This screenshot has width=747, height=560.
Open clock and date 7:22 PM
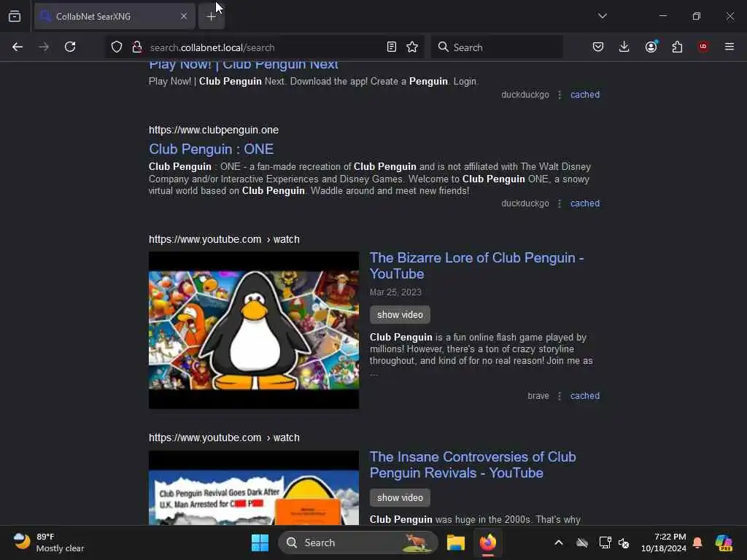(664, 542)
